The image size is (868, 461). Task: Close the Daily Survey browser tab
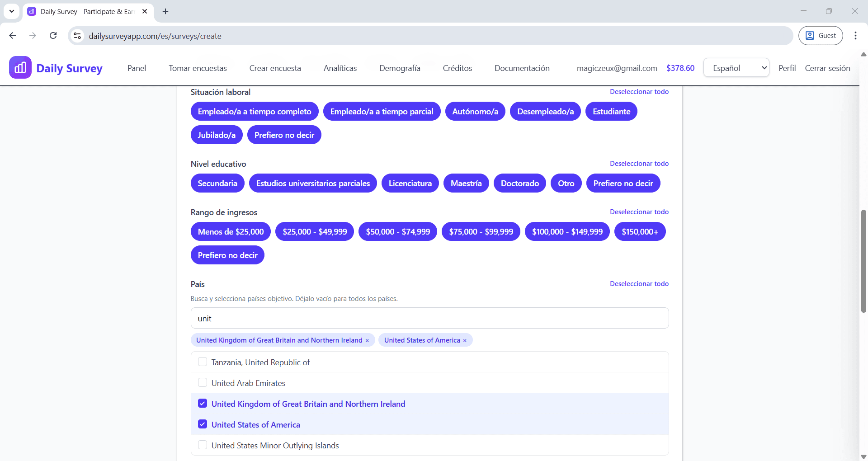click(145, 11)
